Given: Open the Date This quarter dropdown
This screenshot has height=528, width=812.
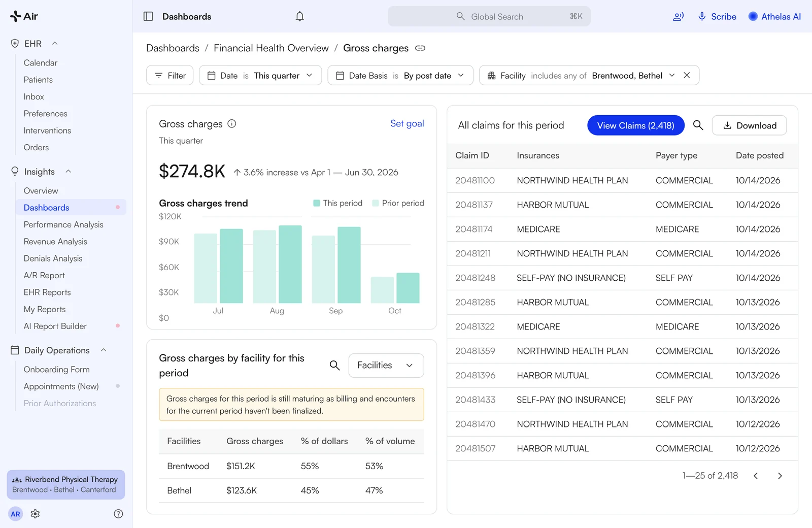Looking at the screenshot, I should (x=260, y=75).
